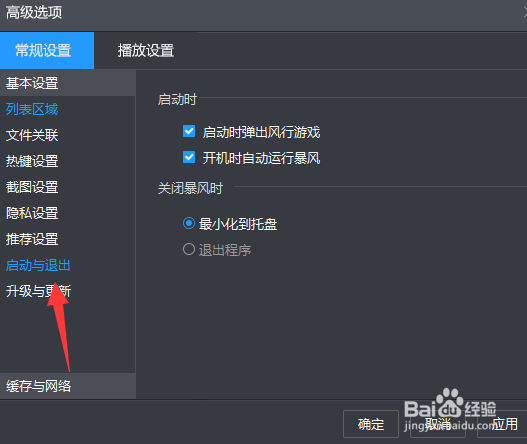527x444 pixels.
Task: Close the 高级选项 dialog
Action: pos(525,12)
